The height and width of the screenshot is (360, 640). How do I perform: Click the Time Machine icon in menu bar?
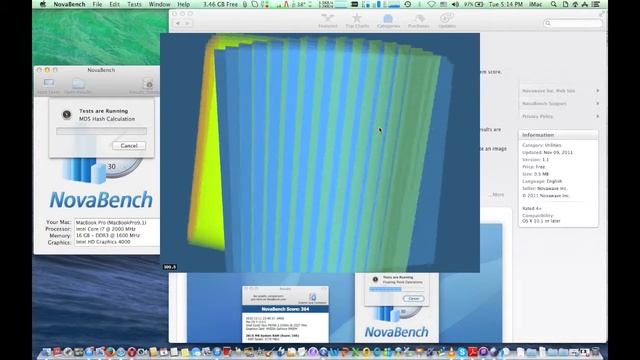408,4
